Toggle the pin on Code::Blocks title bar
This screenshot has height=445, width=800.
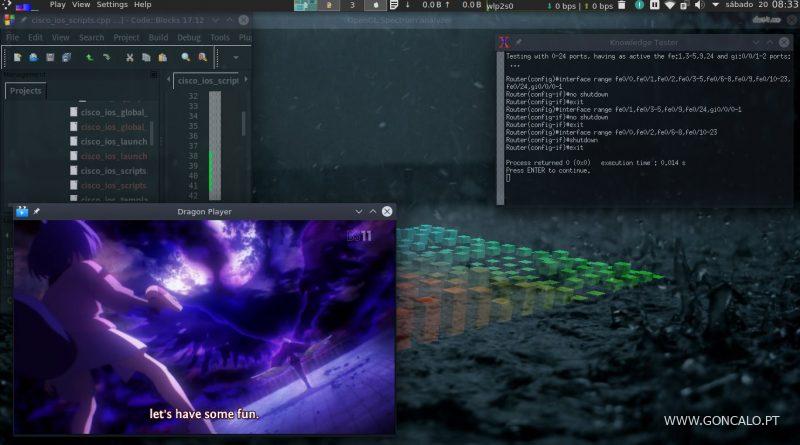click(22, 19)
